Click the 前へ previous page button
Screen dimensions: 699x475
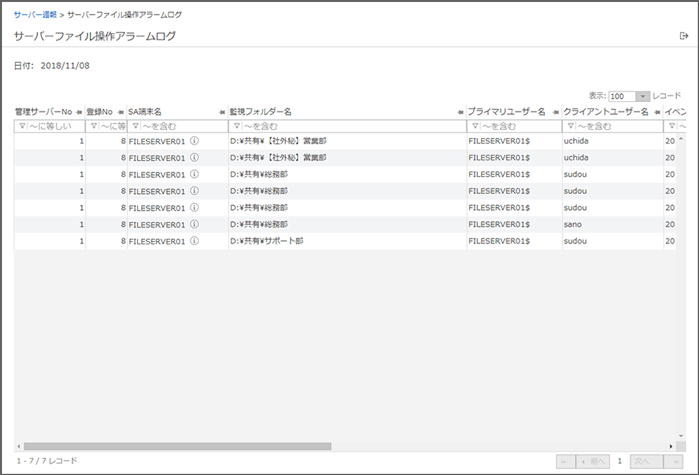(x=594, y=461)
